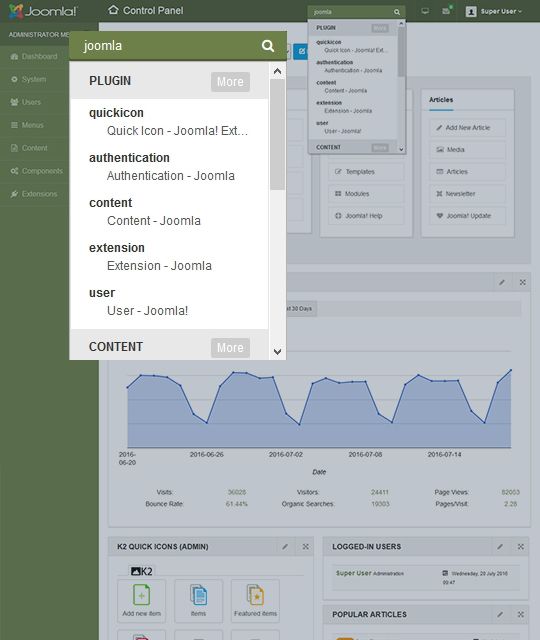Open Dashboard in the administrator sidebar
The height and width of the screenshot is (640, 540).
(34, 56)
